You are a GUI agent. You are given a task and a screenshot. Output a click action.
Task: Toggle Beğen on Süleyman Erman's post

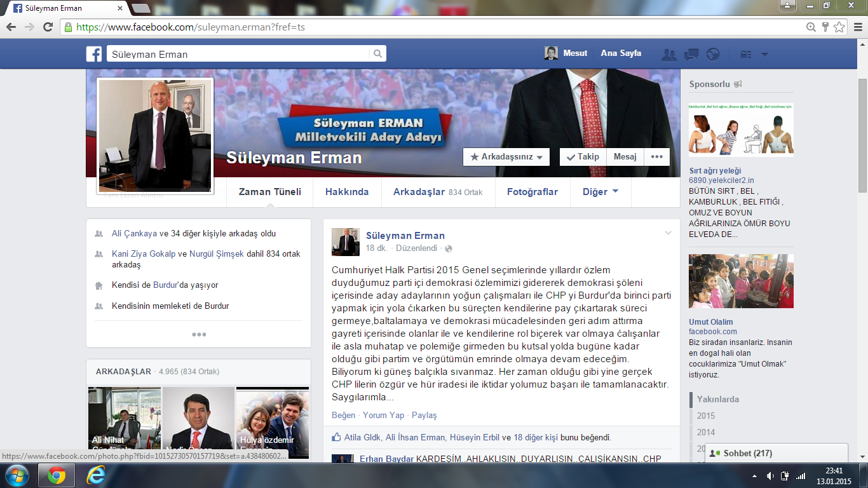(343, 415)
